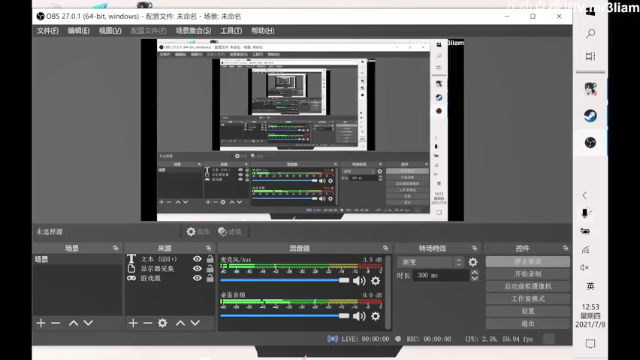Open the 视图(V) menu
This screenshot has height=360, width=640.
tap(110, 31)
